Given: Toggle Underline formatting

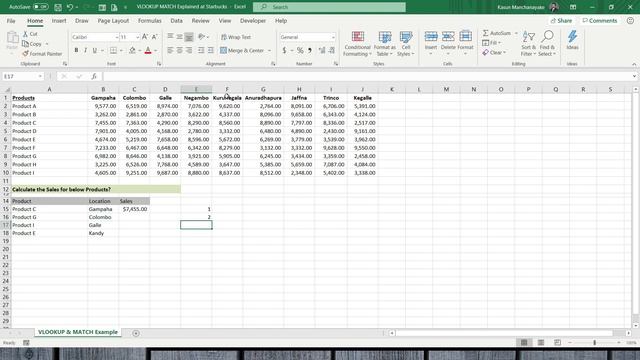Looking at the screenshot, I should [x=95, y=50].
